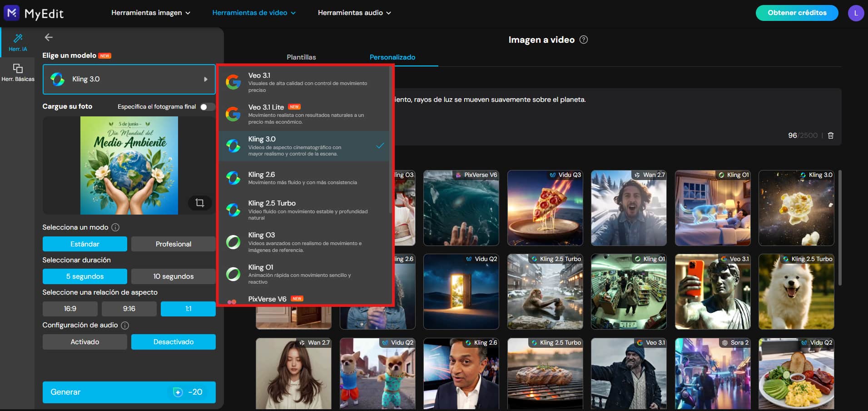Click checkmark next to Kling 3.0

[x=380, y=146]
